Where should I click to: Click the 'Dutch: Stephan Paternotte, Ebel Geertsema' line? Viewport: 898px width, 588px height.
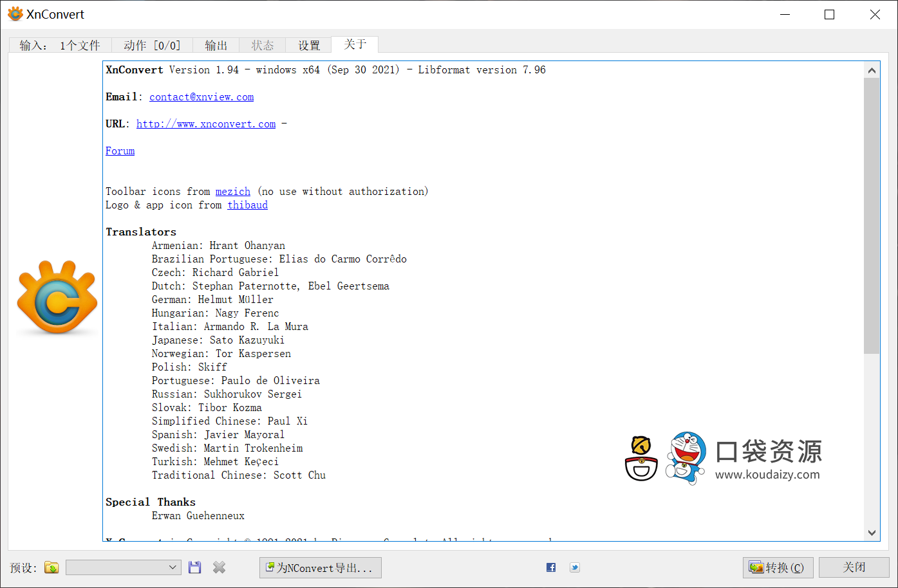click(270, 286)
